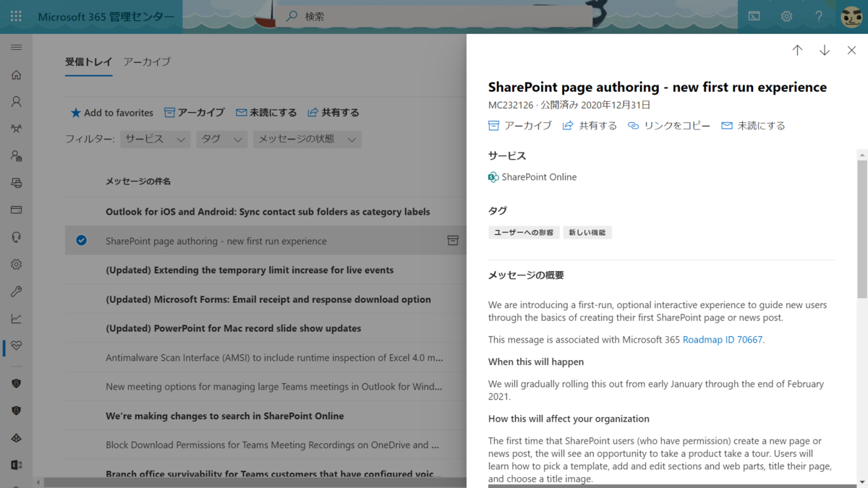Open the Setup wrench icon in sidebar
The image size is (868, 488).
point(16,291)
